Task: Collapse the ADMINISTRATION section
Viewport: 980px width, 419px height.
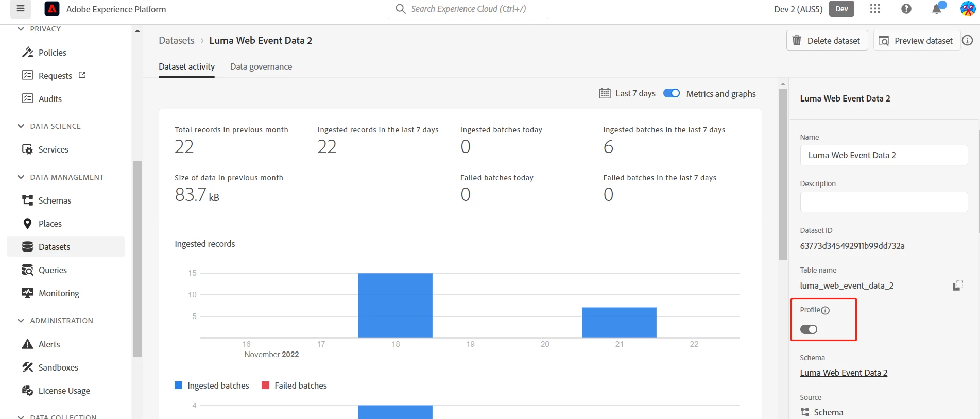Action: click(x=21, y=320)
